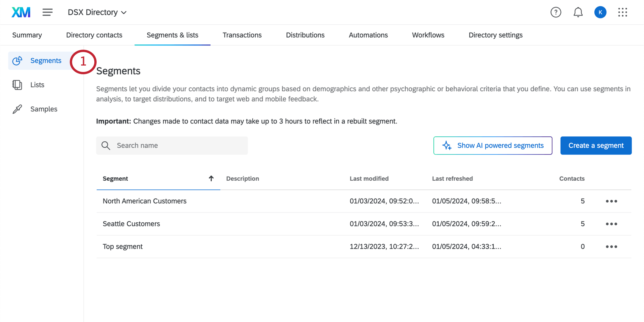Click Show AI powered segments button
644x322 pixels.
[492, 145]
